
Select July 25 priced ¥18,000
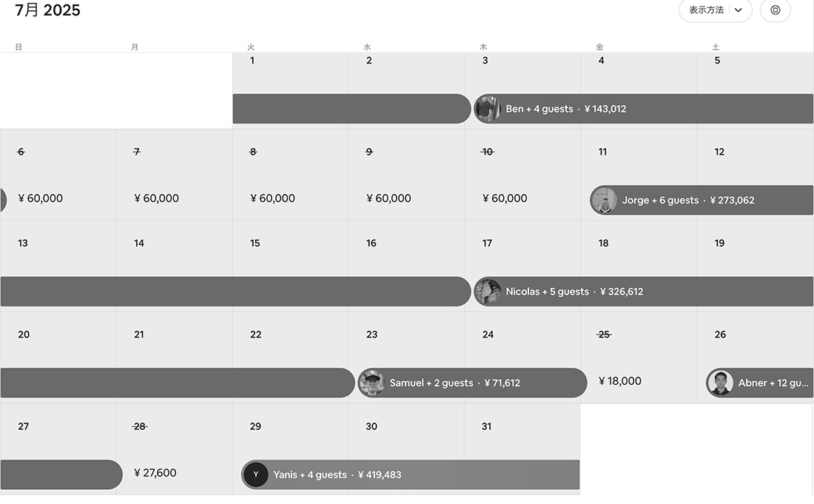pyautogui.click(x=639, y=357)
